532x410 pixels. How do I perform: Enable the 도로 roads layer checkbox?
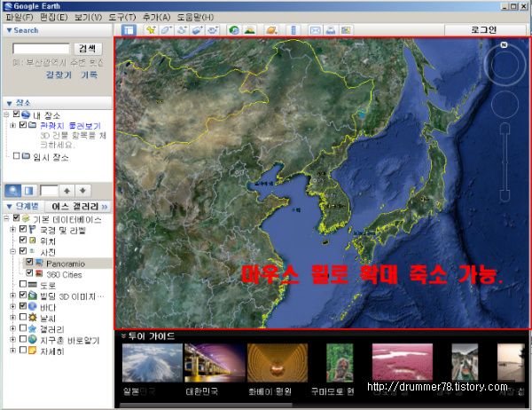(23, 284)
